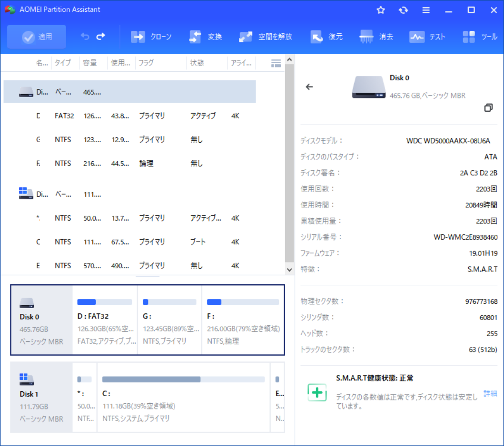Select D: FAT32 partition block in disk map
The height and width of the screenshot is (446, 504).
[x=105, y=320]
